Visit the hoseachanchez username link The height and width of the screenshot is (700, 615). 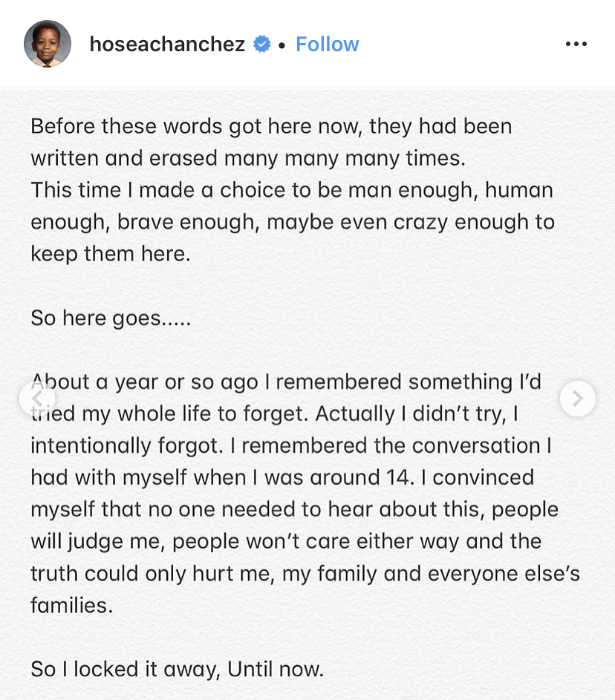pyautogui.click(x=167, y=45)
